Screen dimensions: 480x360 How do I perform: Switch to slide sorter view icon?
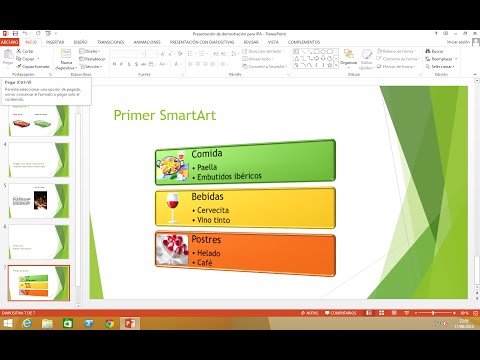coord(381,313)
